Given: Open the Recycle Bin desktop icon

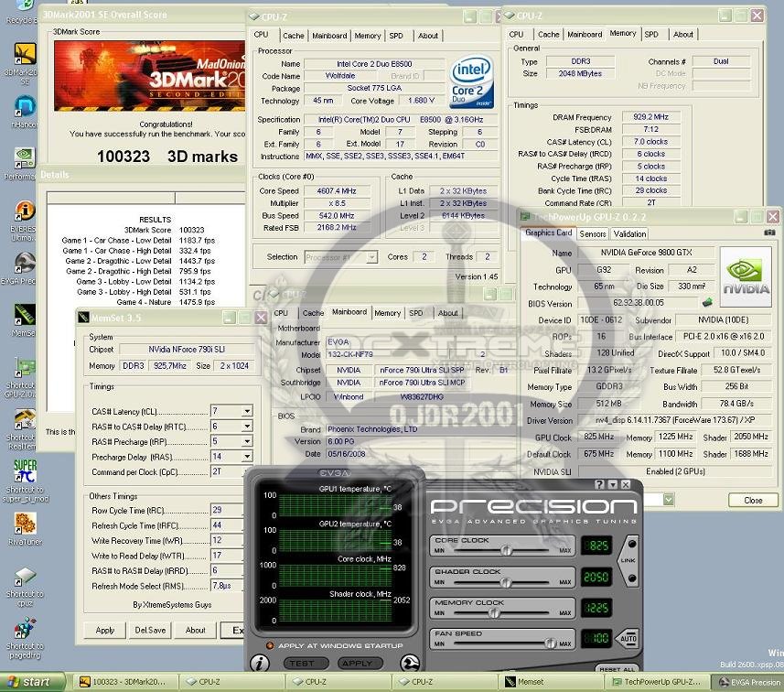Looking at the screenshot, I should pyautogui.click(x=25, y=6).
